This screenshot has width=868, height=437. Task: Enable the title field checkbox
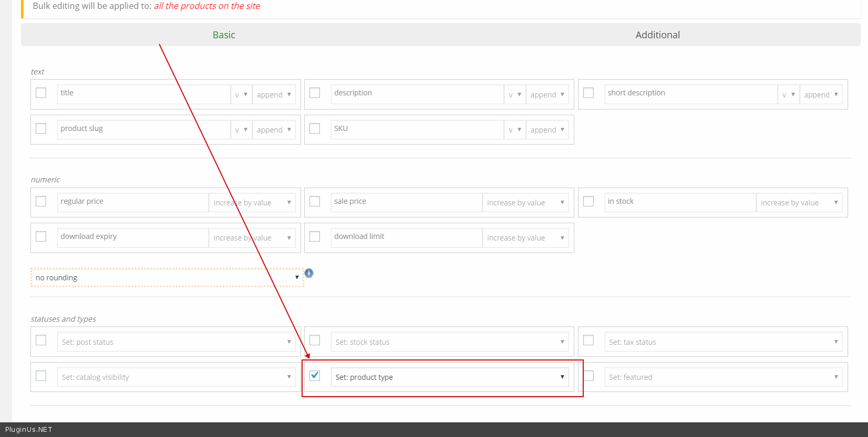tap(41, 93)
